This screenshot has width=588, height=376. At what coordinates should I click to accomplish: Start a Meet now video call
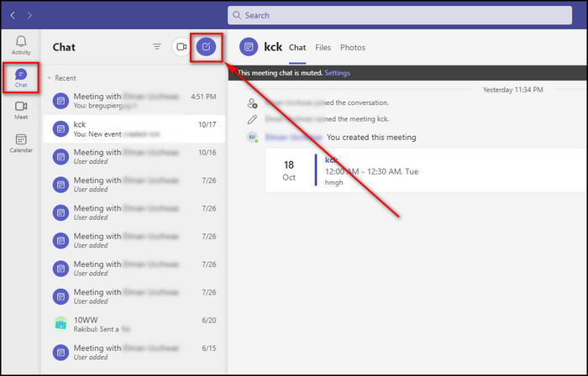(181, 47)
